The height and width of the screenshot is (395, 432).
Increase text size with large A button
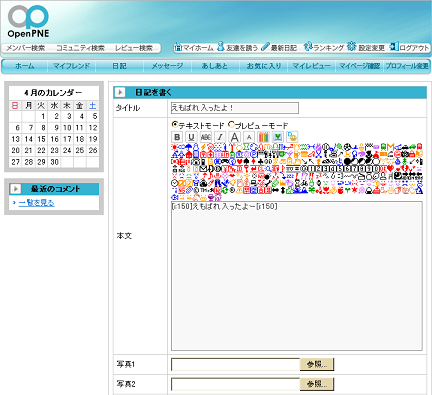pos(235,137)
